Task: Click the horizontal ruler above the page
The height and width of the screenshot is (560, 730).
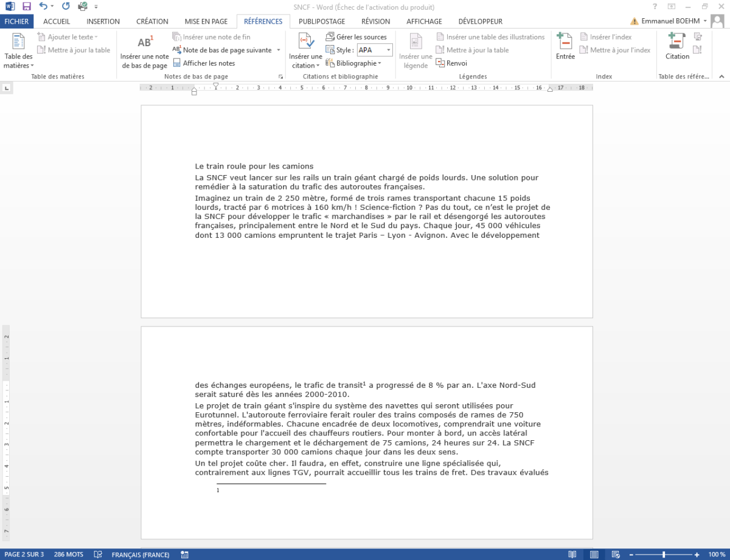Action: (367, 88)
